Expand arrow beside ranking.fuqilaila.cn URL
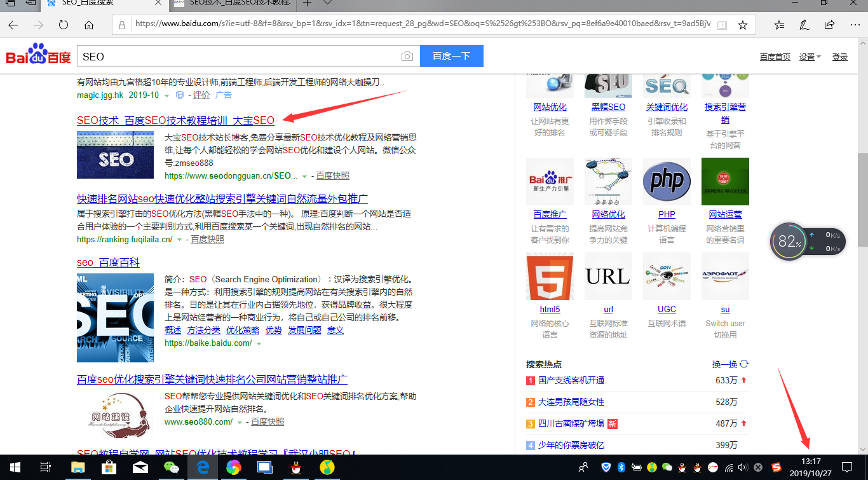Viewport: 868px width, 480px height. click(179, 240)
